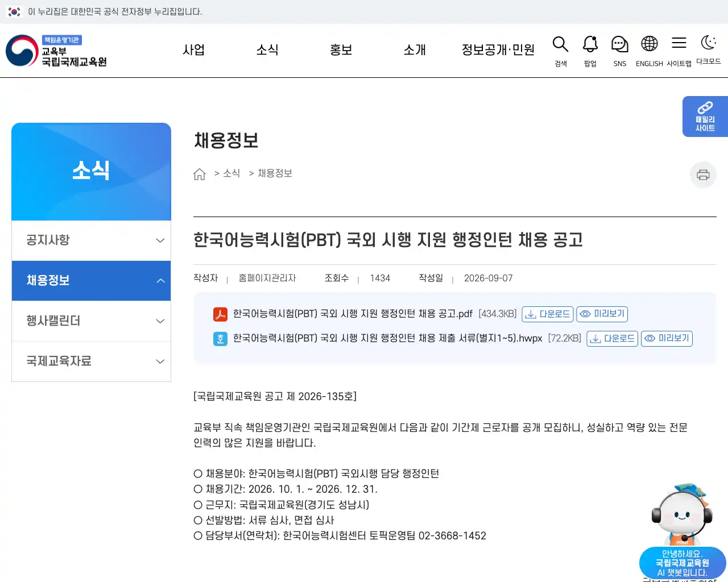Expand the 국제교육자료 sidebar section

[x=91, y=361]
